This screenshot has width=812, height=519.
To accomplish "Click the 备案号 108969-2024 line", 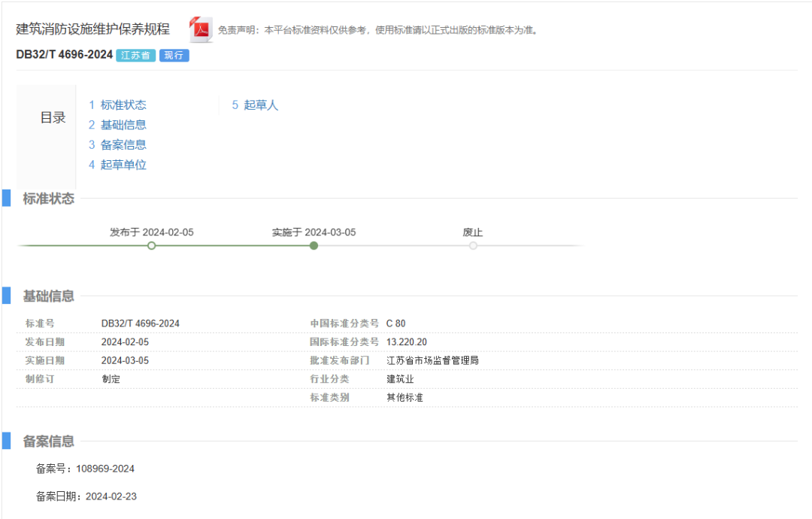I will coord(85,469).
